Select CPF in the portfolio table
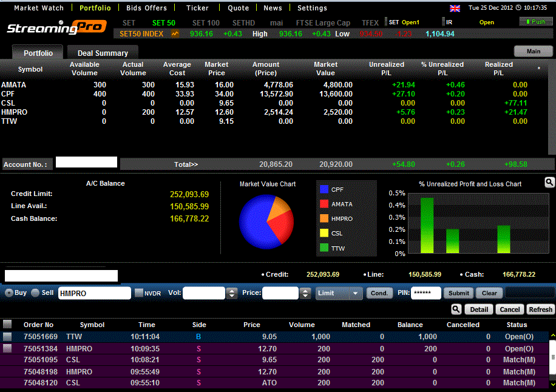 point(8,94)
